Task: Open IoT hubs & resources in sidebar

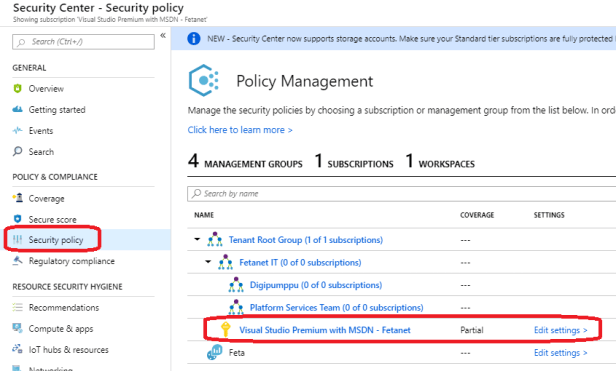Action: [68, 349]
